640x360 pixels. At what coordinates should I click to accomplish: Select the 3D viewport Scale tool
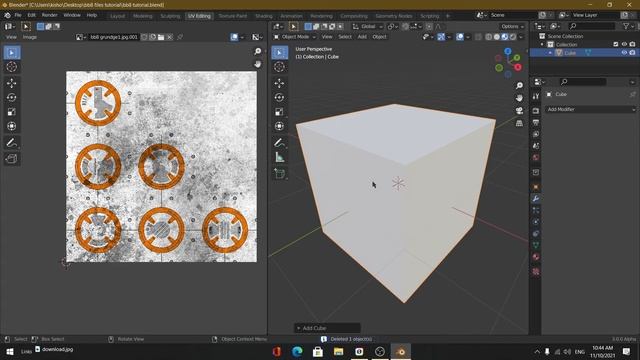click(280, 112)
